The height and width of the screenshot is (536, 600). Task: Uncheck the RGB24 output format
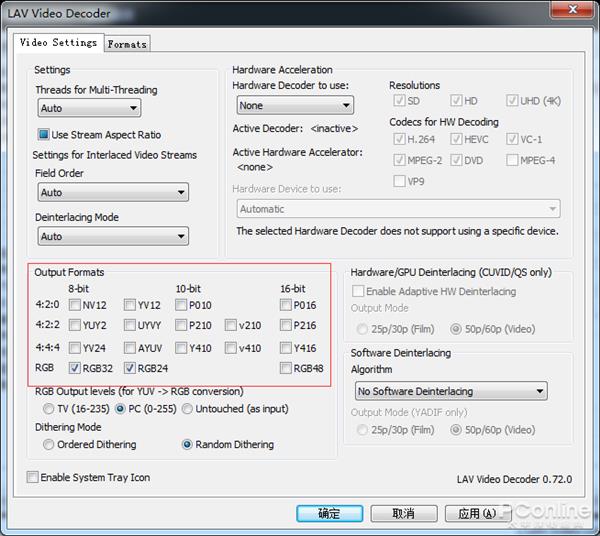pos(130,368)
